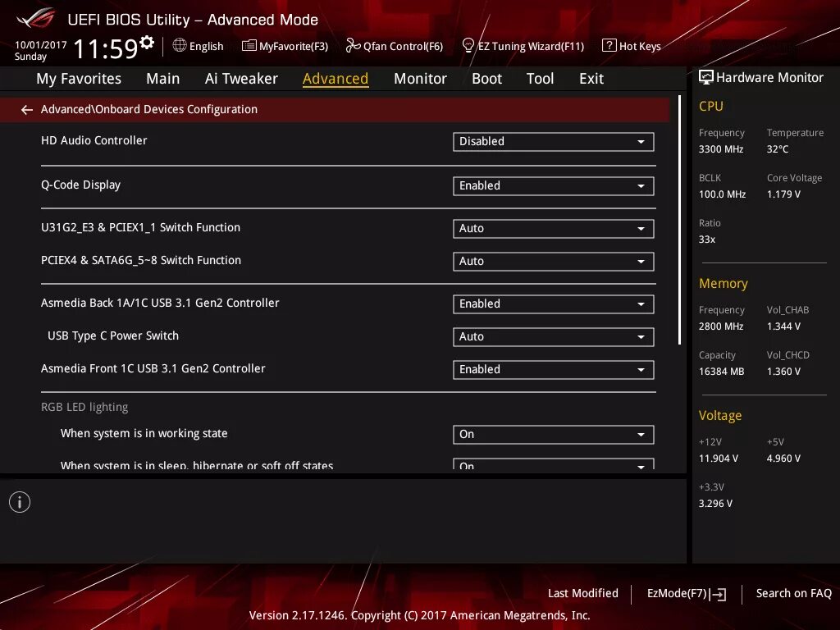Click CPU frequency value 3300 MHz
Image resolution: width=840 pixels, height=630 pixels.
point(720,149)
